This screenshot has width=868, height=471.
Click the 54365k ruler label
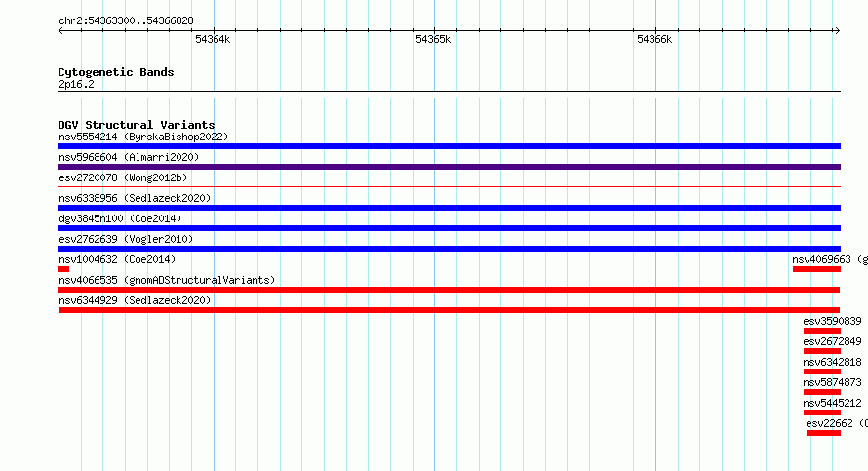433,39
